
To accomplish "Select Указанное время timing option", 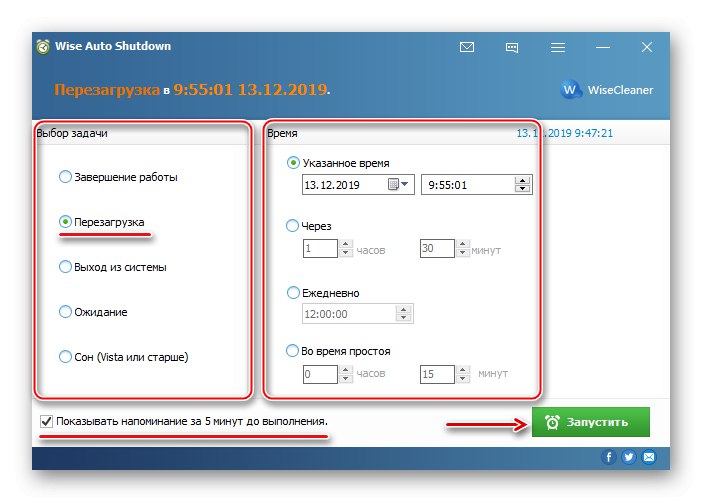I will click(x=338, y=163).
